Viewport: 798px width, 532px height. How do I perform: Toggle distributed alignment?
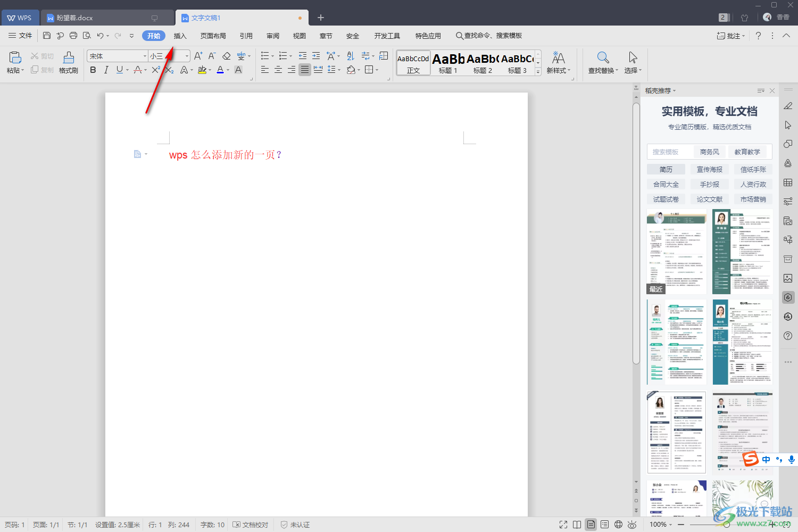[x=318, y=70]
